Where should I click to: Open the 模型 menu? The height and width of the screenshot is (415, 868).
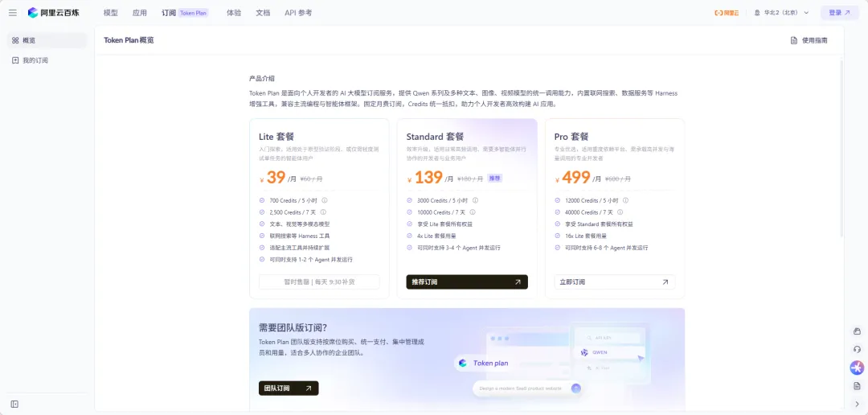pyautogui.click(x=111, y=13)
